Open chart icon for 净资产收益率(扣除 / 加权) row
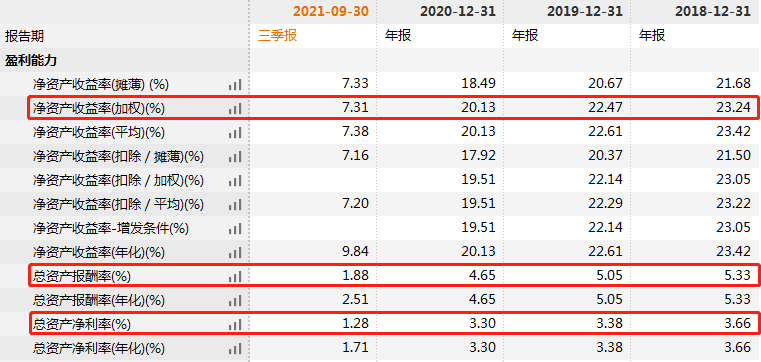This screenshot has height=362, width=761. 235,181
